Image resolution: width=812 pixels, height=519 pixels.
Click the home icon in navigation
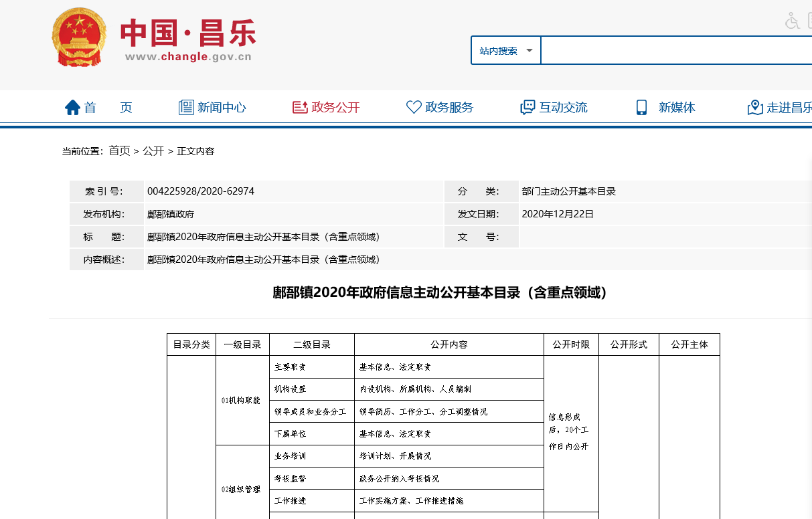72,107
